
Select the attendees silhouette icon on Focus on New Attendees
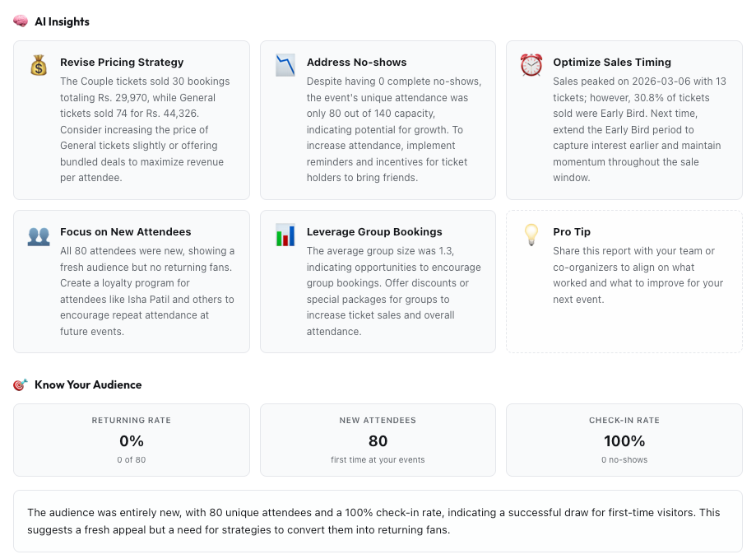pos(38,236)
